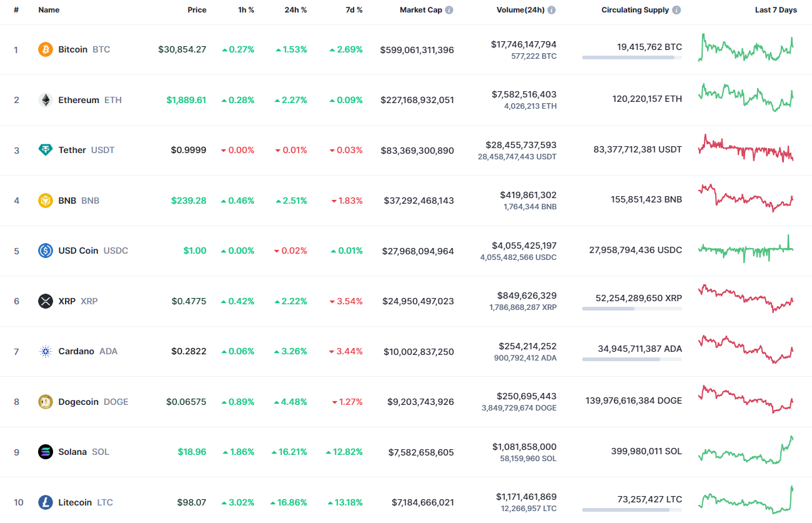Image resolution: width=812 pixels, height=523 pixels.
Task: Click the Solana logo icon
Action: point(46,452)
